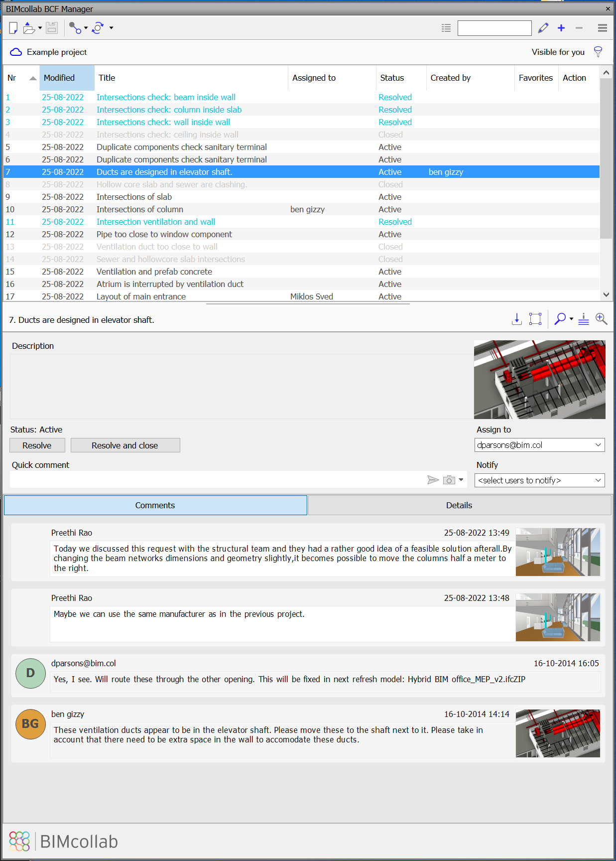Click the synchronize arrows icon
Screen dimensions: 616x861
coord(98,28)
